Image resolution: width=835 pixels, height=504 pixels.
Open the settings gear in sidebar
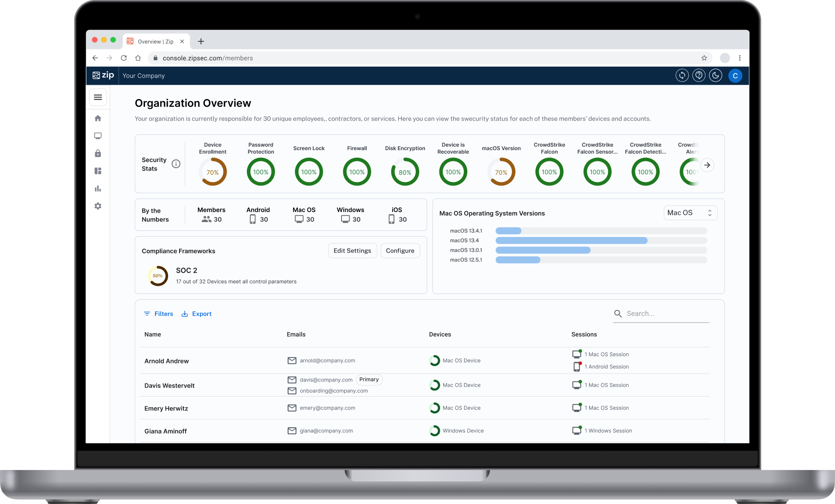[98, 206]
